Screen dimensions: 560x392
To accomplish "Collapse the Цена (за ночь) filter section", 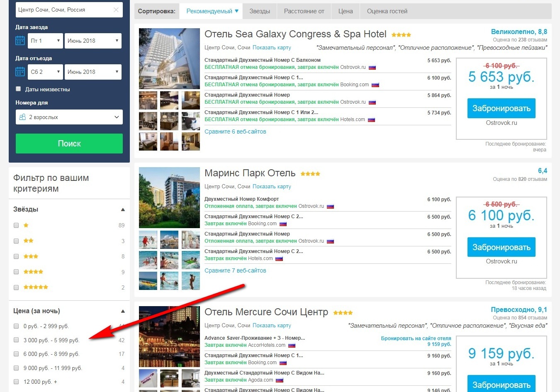I will [x=123, y=311].
